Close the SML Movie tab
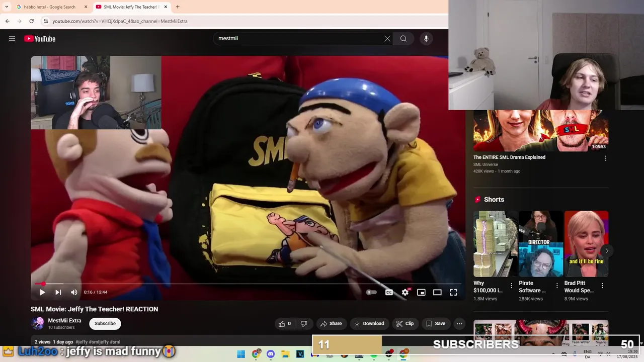The width and height of the screenshot is (644, 362). (x=166, y=7)
